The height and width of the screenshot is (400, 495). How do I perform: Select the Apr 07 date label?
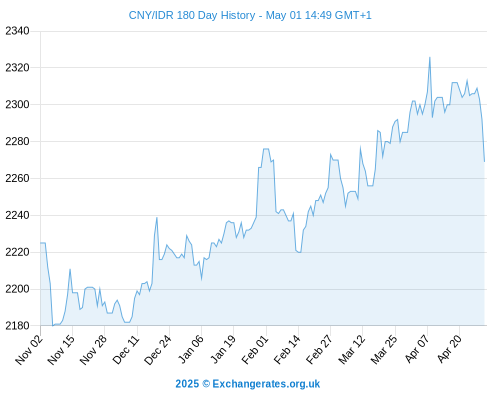pos(417,349)
